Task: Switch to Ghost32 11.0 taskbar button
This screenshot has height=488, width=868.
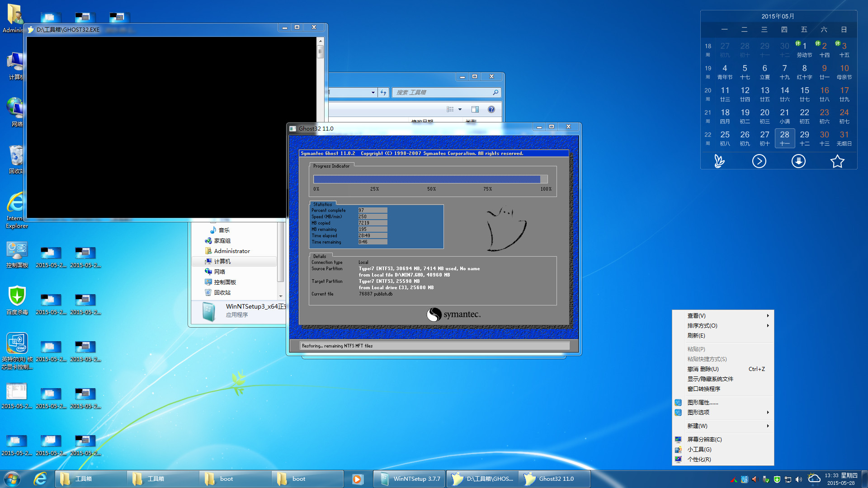Action: point(554,479)
